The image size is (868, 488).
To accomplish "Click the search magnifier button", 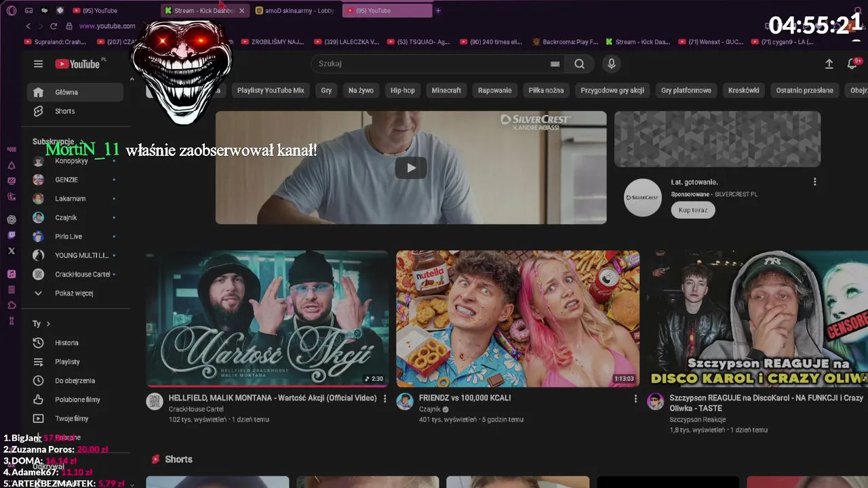I will tap(579, 64).
